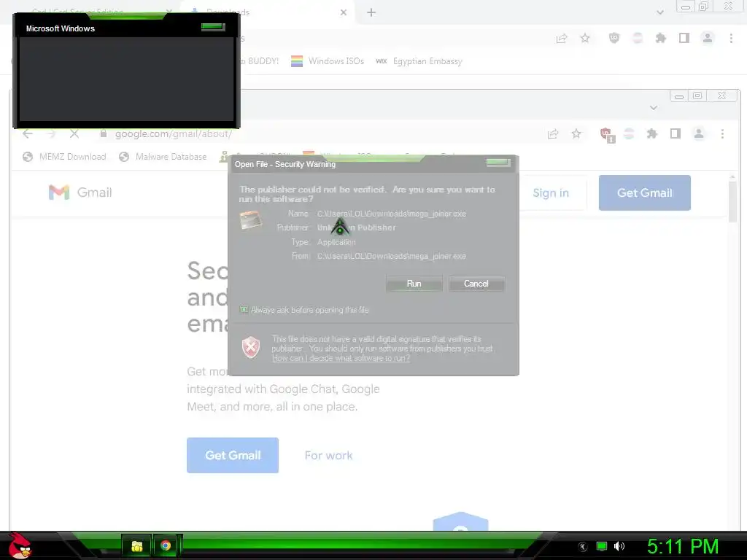
Task: Open uBlock extension icon in Gmail window
Action: (607, 134)
